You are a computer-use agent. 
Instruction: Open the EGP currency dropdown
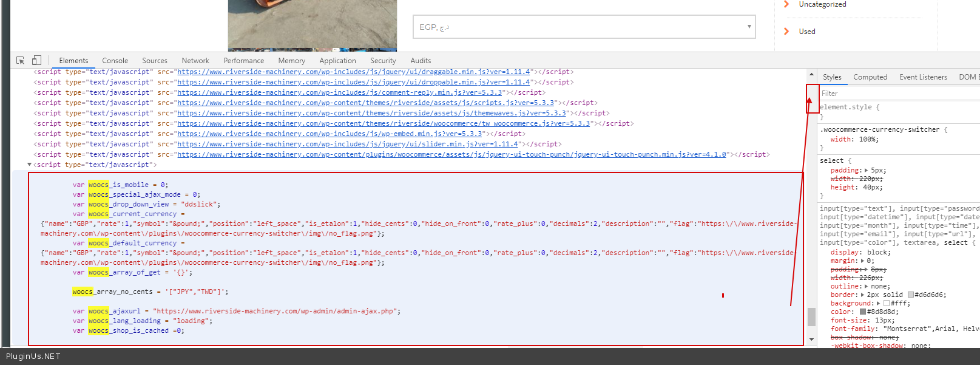coord(584,27)
